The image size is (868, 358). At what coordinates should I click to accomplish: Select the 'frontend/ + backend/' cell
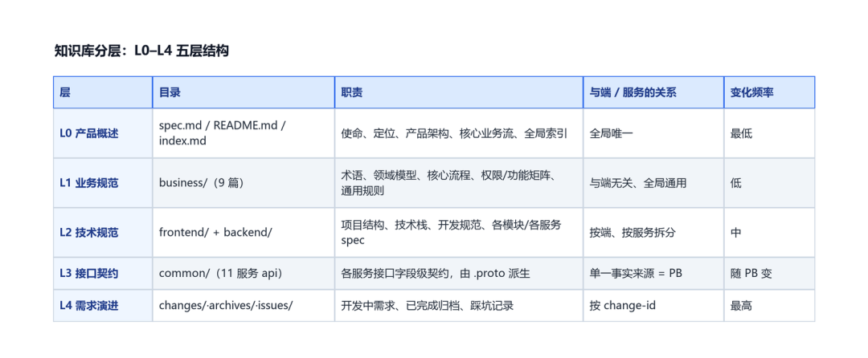click(244, 233)
